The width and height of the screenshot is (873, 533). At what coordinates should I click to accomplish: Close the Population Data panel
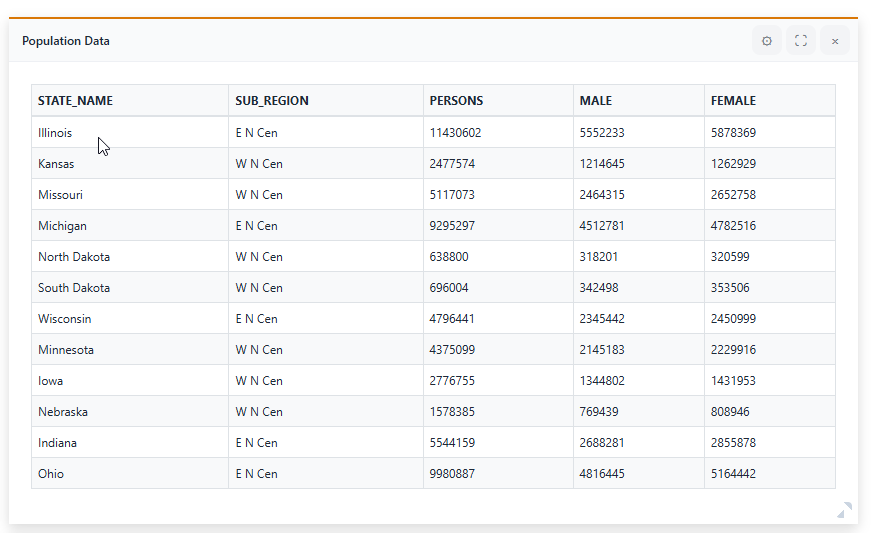click(x=835, y=41)
